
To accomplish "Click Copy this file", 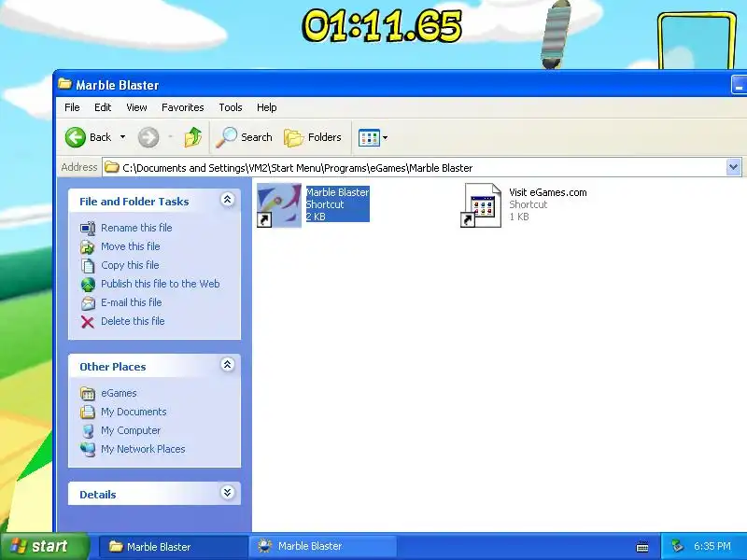I will tap(130, 265).
